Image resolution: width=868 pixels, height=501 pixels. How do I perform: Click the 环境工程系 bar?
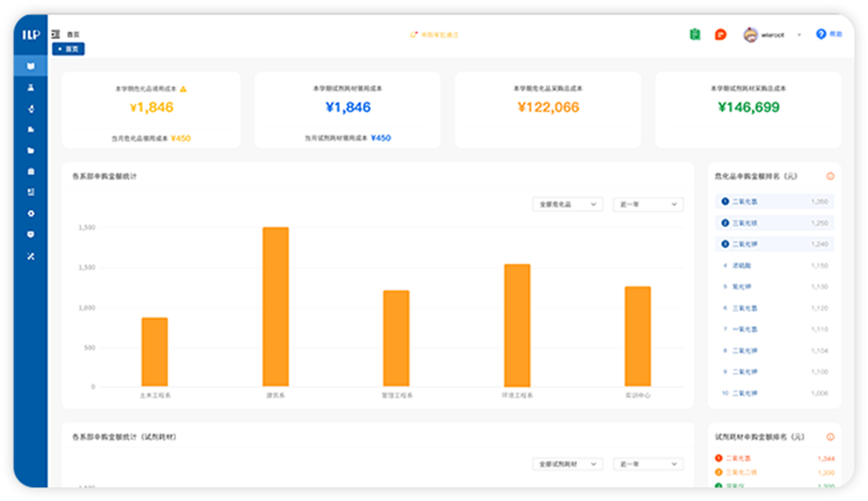point(517,325)
